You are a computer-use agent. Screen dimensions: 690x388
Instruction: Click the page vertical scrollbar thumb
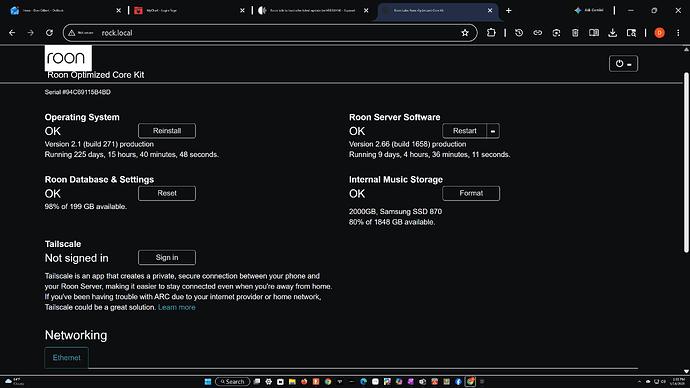[x=686, y=162]
